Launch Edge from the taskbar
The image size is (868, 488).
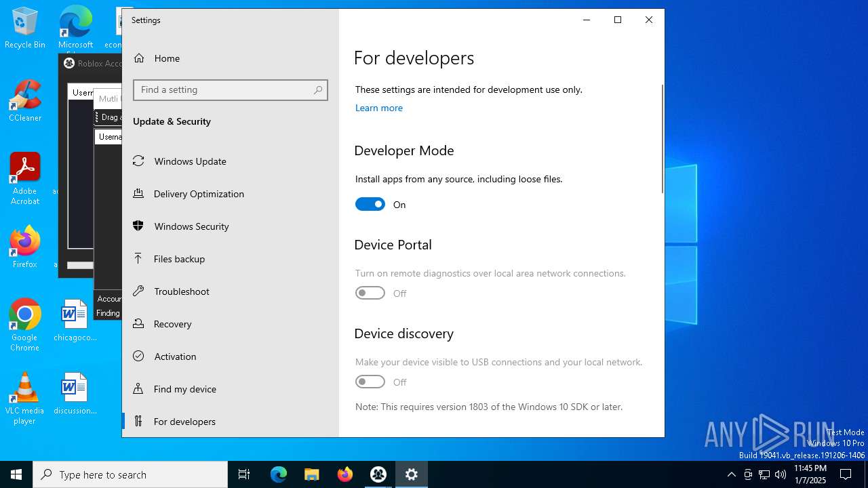tap(279, 474)
